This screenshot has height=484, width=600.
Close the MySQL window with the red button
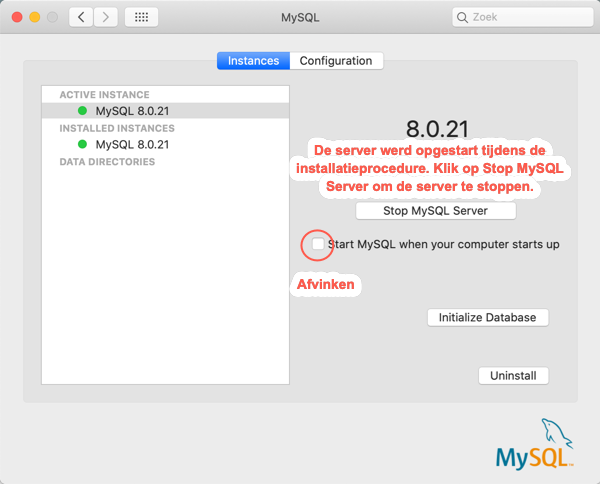[x=17, y=17]
